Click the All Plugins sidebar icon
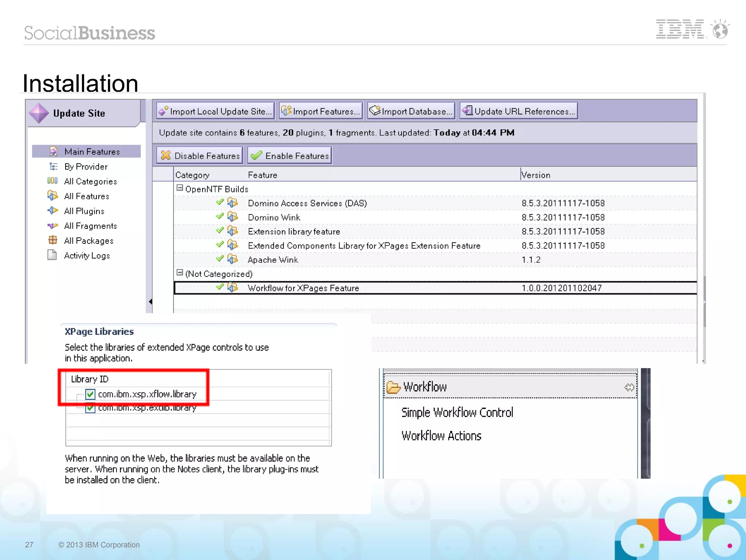Image resolution: width=746 pixels, height=560 pixels. [52, 211]
